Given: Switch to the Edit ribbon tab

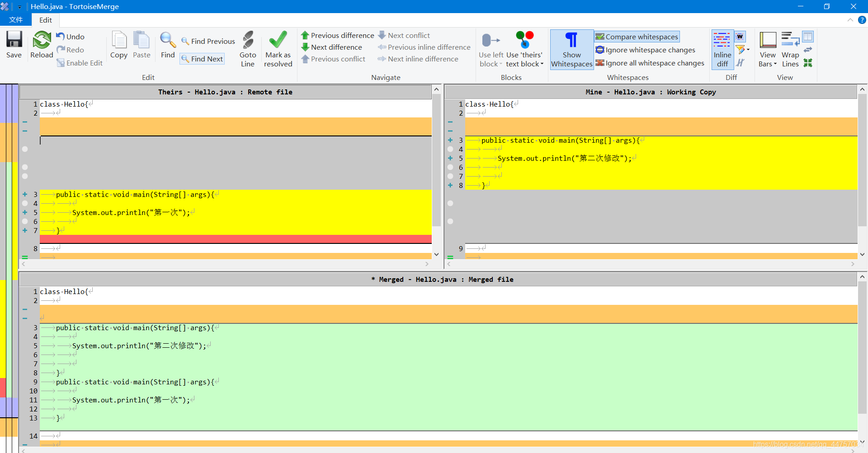Looking at the screenshot, I should (45, 20).
